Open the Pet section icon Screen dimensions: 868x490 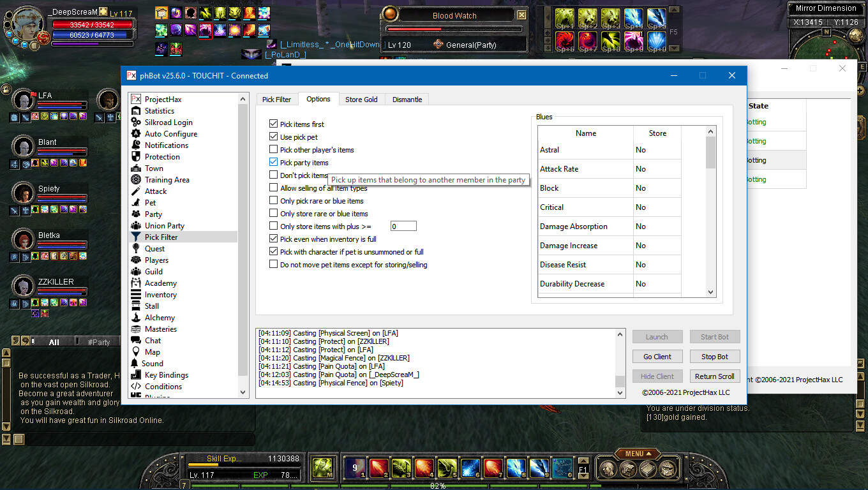click(135, 203)
